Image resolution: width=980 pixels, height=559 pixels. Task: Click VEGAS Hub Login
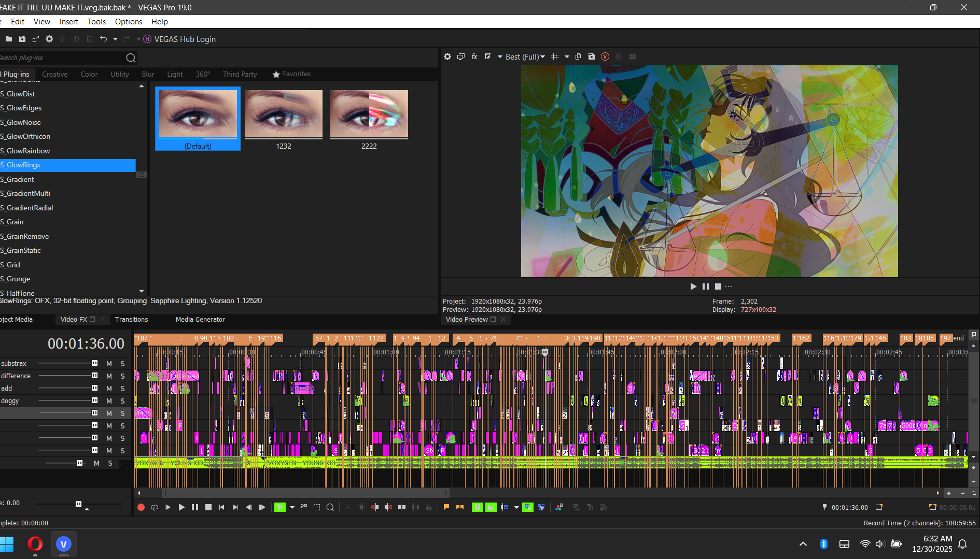click(x=185, y=39)
